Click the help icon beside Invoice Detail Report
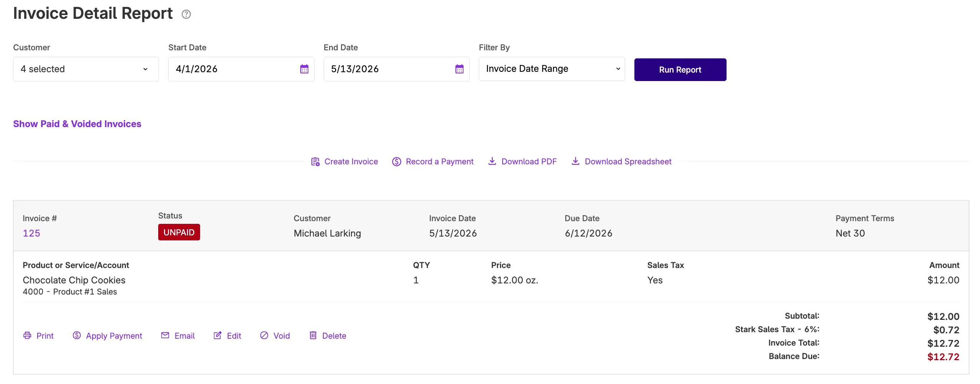The image size is (980, 384). [186, 14]
